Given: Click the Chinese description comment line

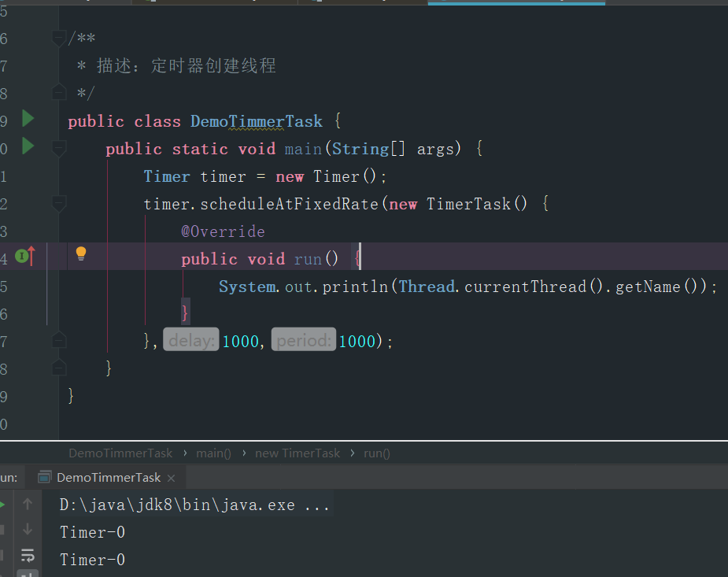Looking at the screenshot, I should 177,65.
